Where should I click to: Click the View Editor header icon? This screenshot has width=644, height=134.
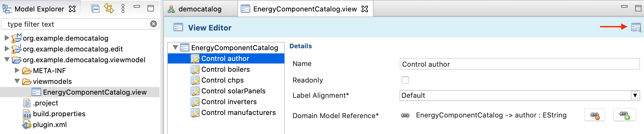pos(178,28)
